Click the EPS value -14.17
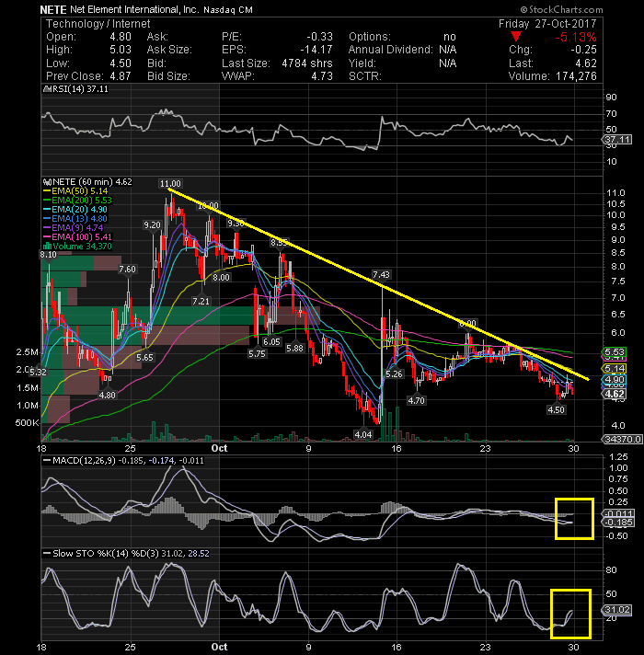 pyautogui.click(x=316, y=50)
